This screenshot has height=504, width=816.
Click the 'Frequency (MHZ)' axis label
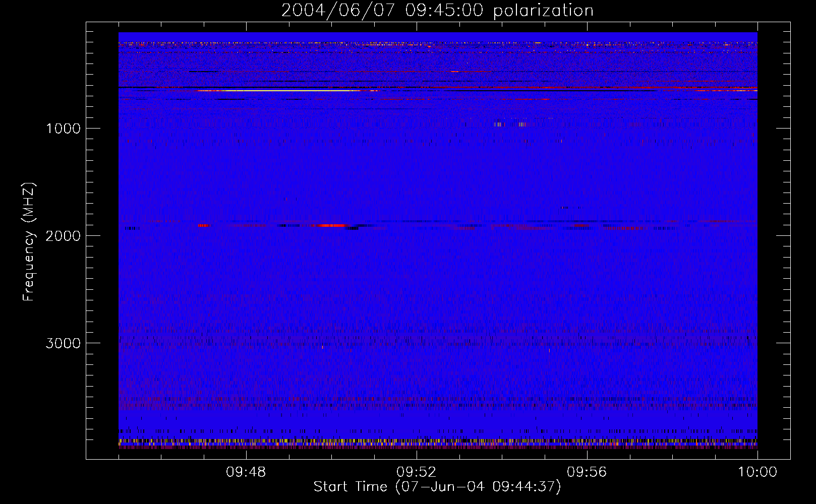click(29, 242)
